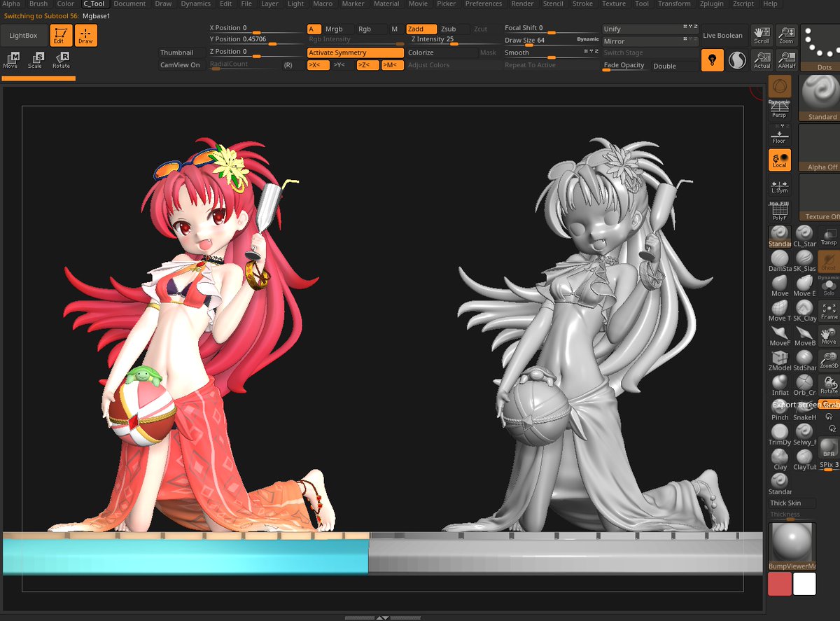Set canvas to Actual size
Screen dimensions: 840x621
[x=762, y=60]
